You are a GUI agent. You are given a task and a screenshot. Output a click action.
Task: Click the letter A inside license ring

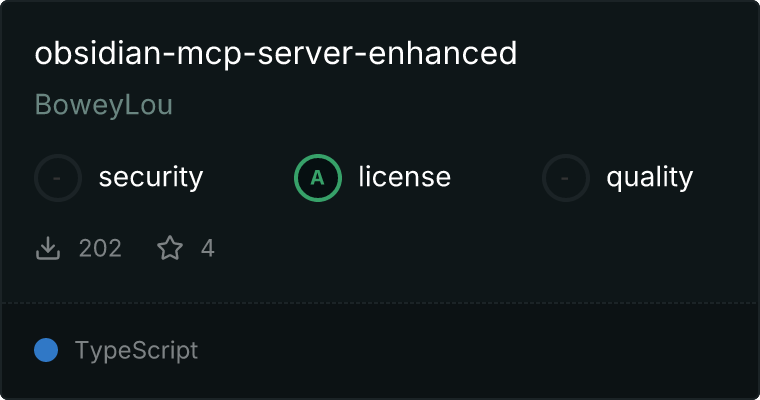point(317,178)
